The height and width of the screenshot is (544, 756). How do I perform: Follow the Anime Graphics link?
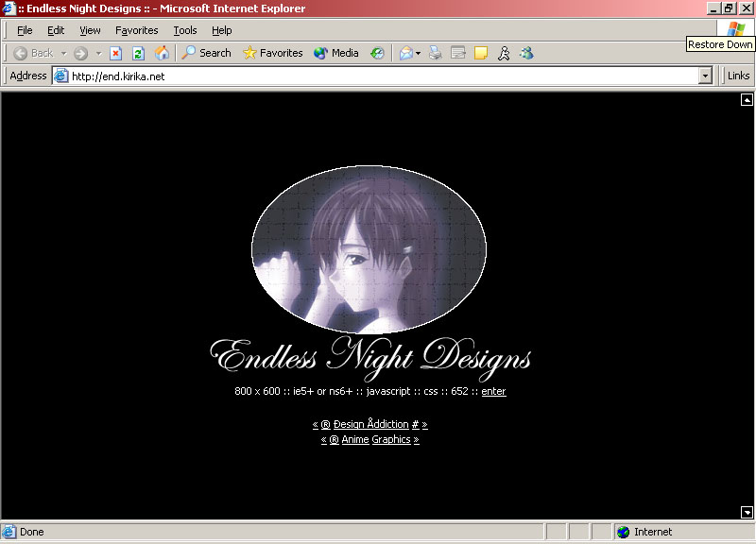[370, 439]
